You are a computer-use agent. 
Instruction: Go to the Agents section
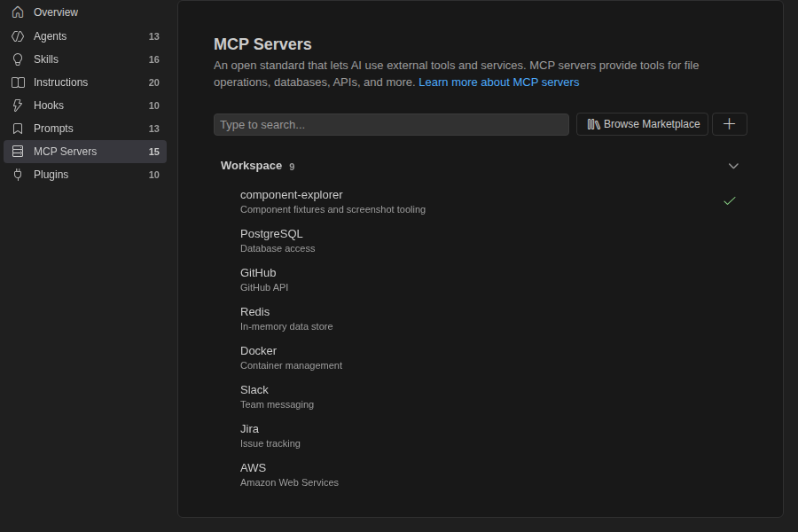(85, 36)
